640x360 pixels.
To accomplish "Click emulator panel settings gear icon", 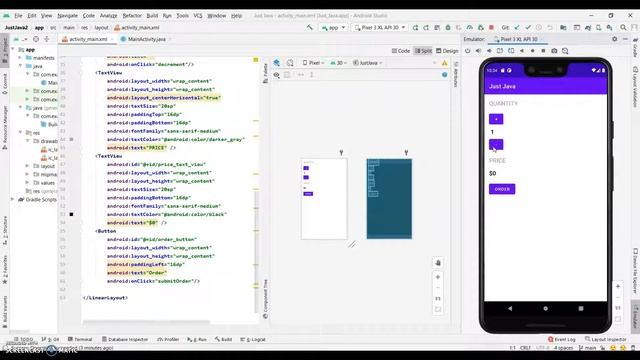I will click(615, 39).
